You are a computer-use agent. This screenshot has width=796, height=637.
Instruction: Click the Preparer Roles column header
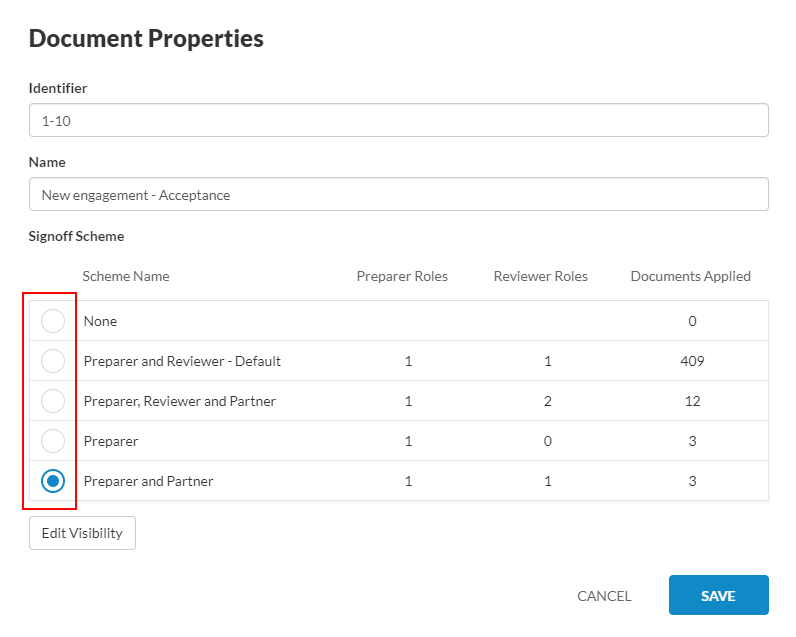[x=402, y=276]
